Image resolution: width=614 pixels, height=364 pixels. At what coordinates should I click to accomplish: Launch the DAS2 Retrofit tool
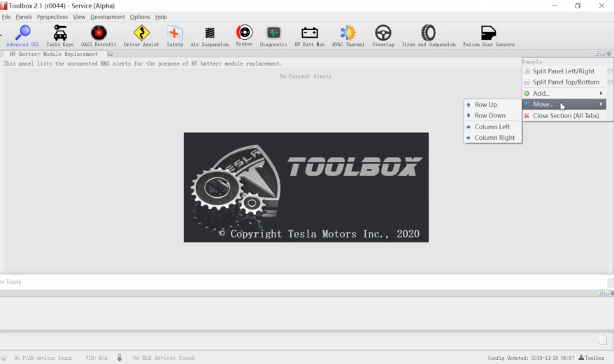[x=99, y=36]
